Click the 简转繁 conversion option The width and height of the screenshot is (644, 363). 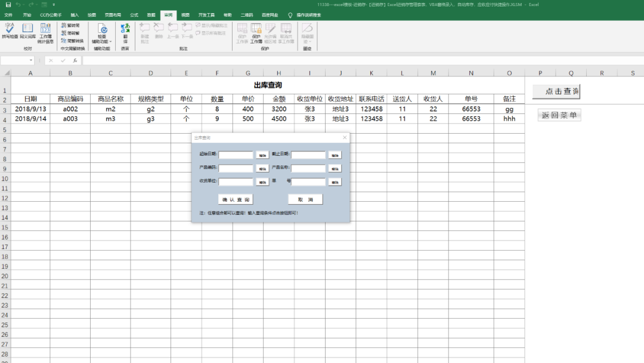70,33
